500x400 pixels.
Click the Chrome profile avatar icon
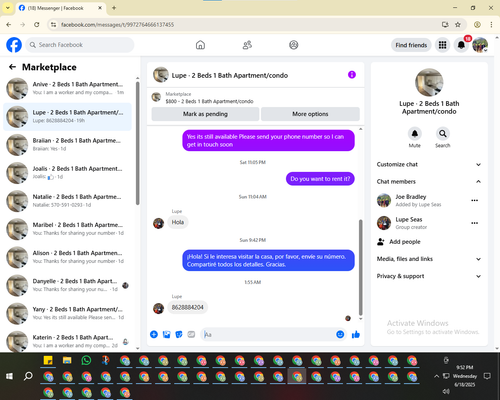click(x=477, y=25)
